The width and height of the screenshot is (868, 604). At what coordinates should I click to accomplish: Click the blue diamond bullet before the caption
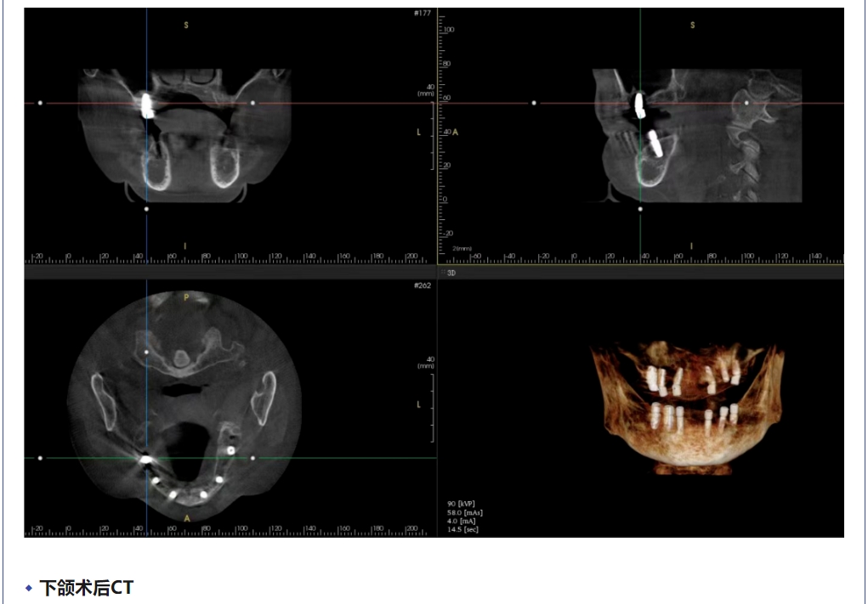[x=29, y=587]
